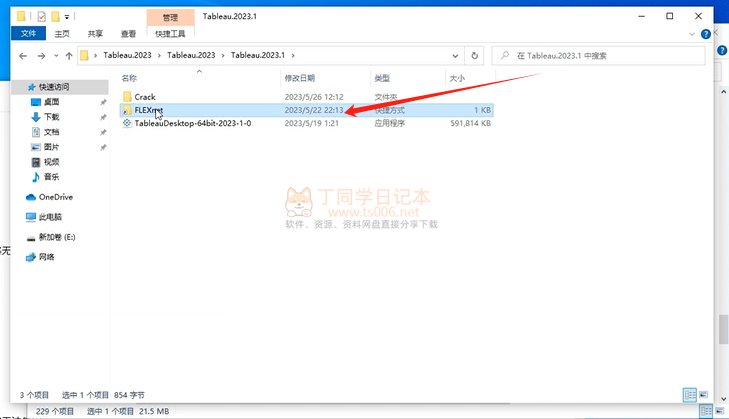Screen dimensions: 729x419
Task: Switch to the 主页 ribbon tab
Action: coord(62,33)
